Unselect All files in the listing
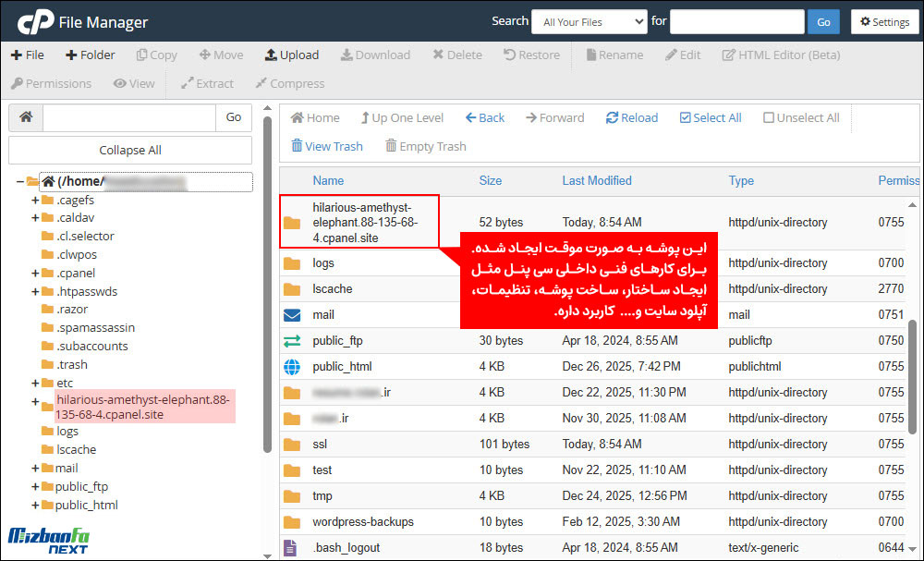Viewport: 924px width, 561px height. 798,117
